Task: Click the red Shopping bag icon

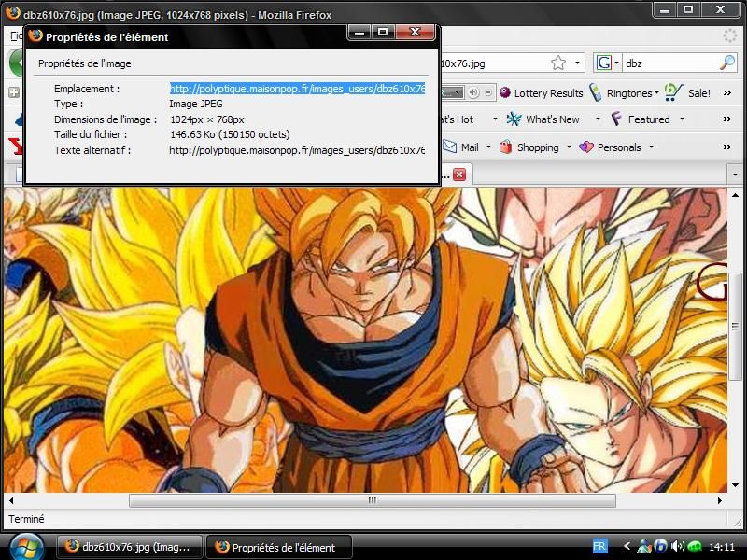Action: click(505, 147)
